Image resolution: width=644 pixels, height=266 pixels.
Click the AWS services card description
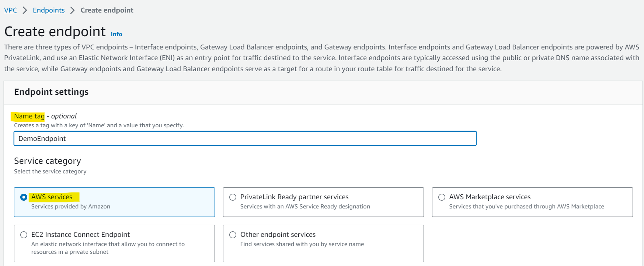tap(71, 207)
